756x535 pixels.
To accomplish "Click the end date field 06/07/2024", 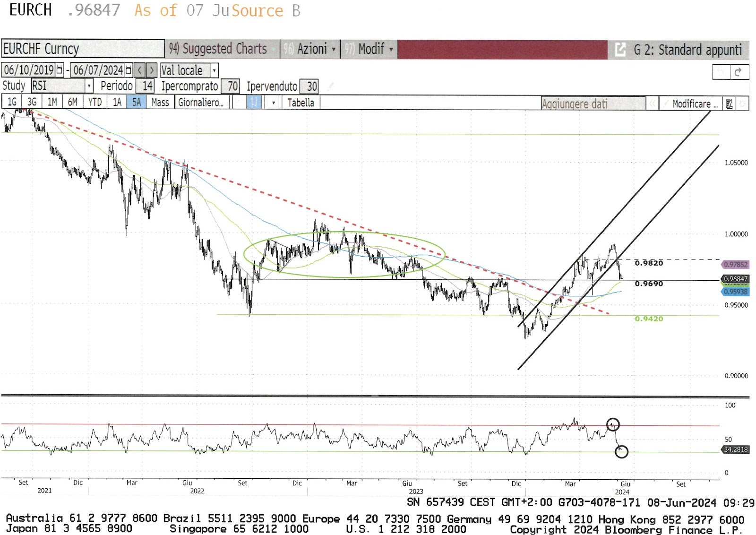I will [x=98, y=70].
